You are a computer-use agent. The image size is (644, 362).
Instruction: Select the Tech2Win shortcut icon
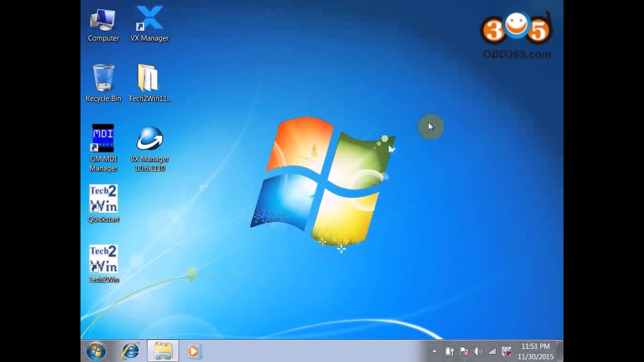click(103, 264)
